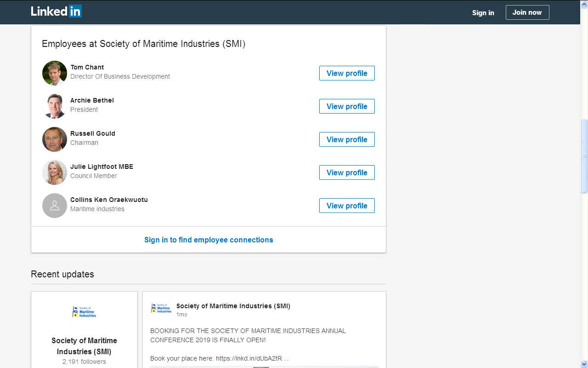Viewport: 588px width, 368px height.
Task: Click the Maritime industries title text
Action: pos(97,209)
